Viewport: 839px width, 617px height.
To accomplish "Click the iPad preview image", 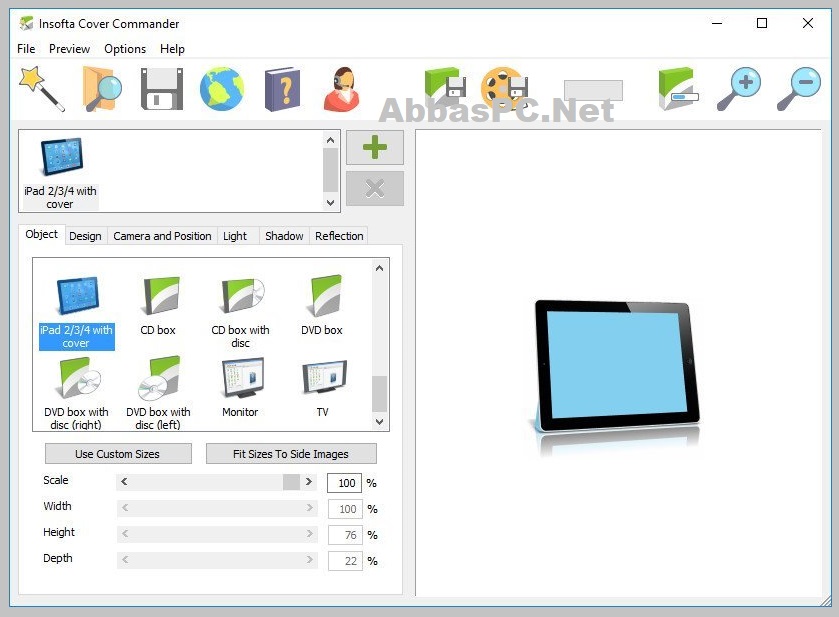I will 616,367.
